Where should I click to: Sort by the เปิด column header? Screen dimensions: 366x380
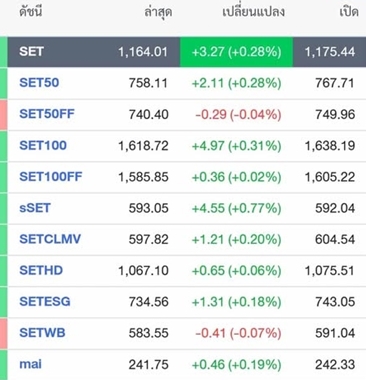click(349, 12)
